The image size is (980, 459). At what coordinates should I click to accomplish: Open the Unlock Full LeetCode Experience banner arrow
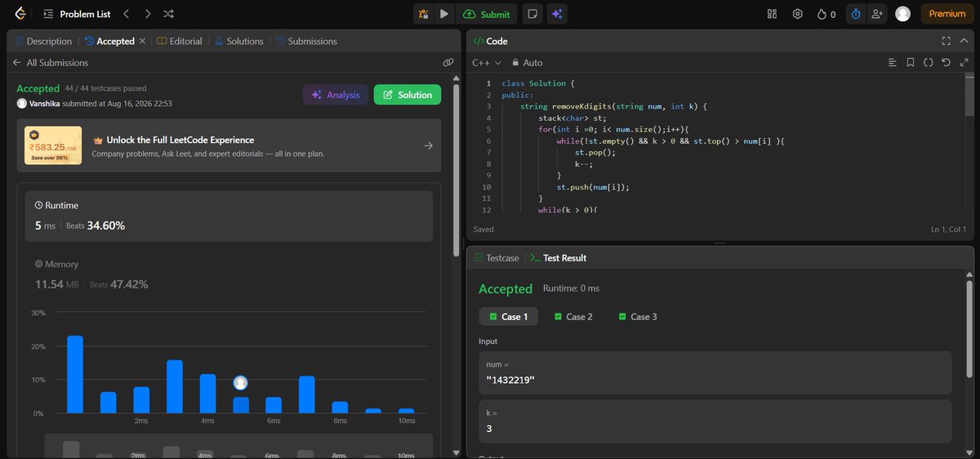[429, 145]
